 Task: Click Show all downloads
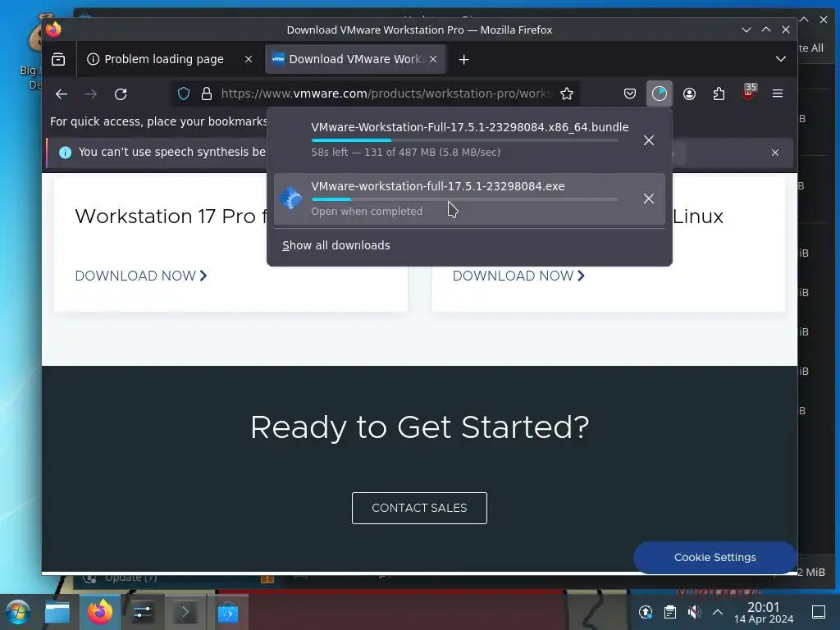336,245
